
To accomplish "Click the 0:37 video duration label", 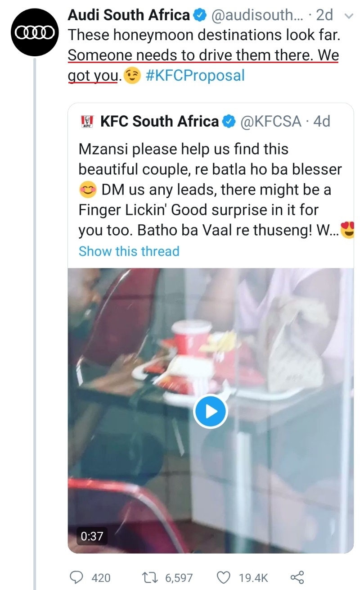I will click(x=92, y=536).
